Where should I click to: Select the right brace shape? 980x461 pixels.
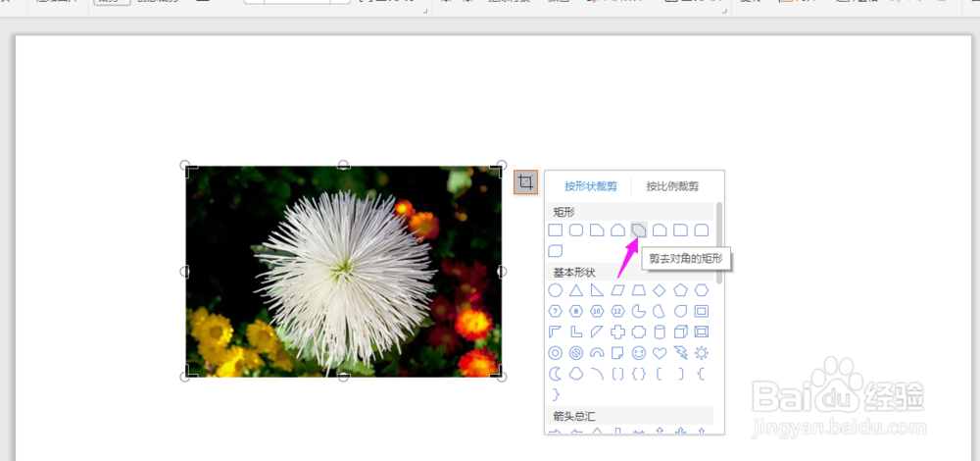[x=555, y=394]
